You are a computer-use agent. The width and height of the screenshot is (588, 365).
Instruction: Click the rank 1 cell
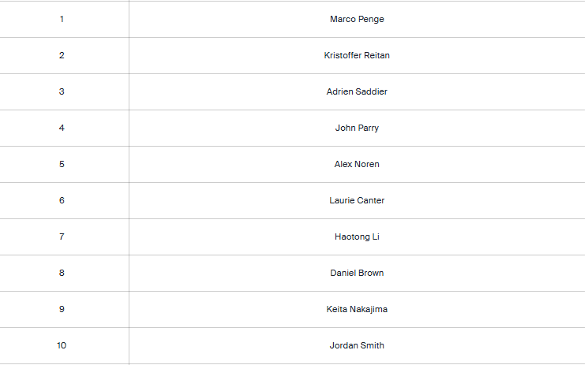tap(62, 19)
